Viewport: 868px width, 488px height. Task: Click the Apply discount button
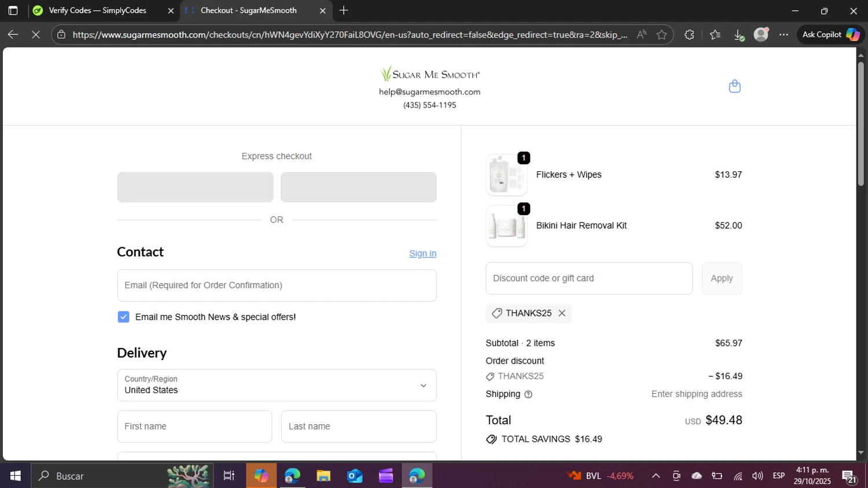[x=722, y=278]
